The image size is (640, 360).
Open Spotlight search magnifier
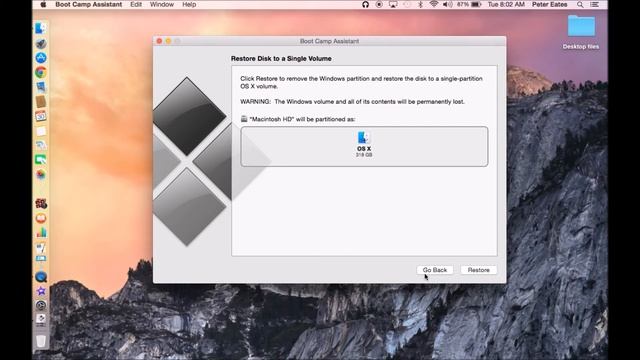580,4
